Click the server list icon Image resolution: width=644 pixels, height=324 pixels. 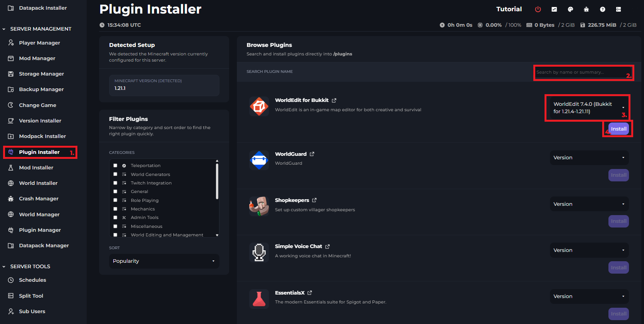click(618, 9)
